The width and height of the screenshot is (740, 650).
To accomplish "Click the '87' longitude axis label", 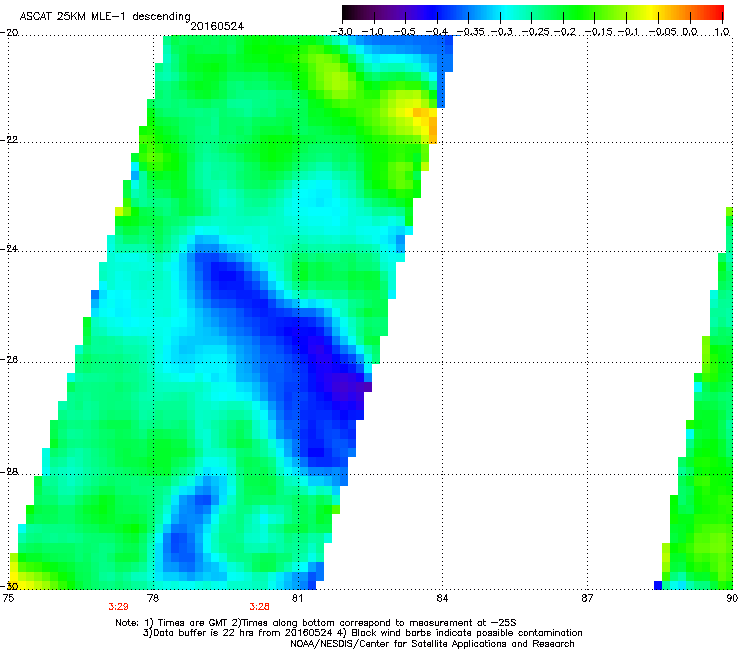I will point(587,599).
